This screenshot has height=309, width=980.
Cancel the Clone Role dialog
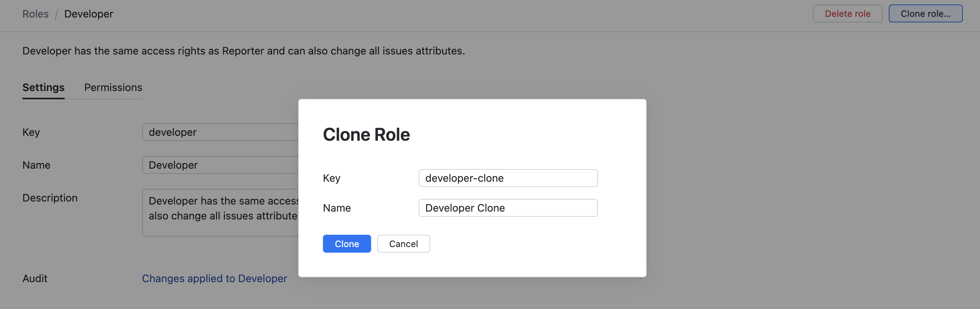point(403,244)
